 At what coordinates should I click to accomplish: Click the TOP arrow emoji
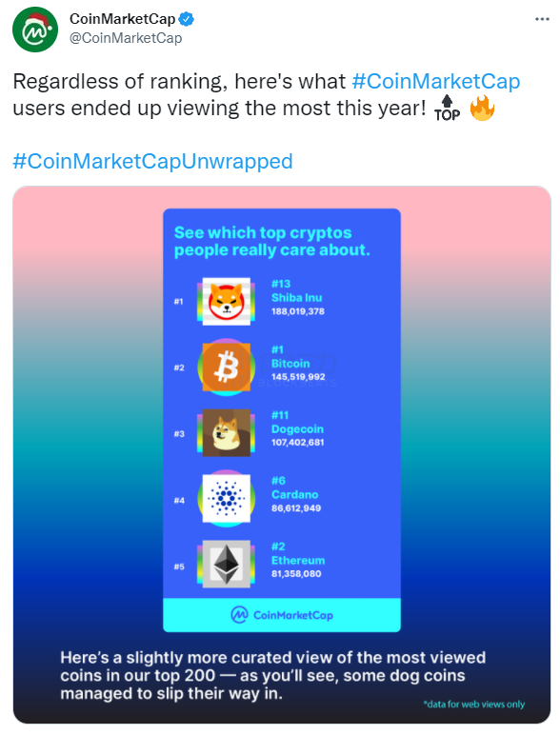pos(447,109)
